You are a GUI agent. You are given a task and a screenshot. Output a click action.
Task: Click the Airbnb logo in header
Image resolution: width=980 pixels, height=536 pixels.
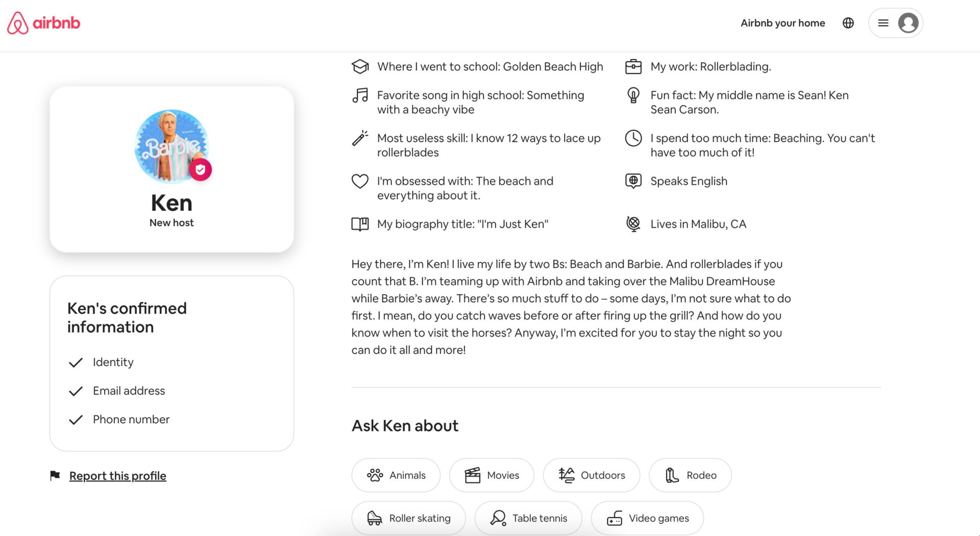pos(43,23)
